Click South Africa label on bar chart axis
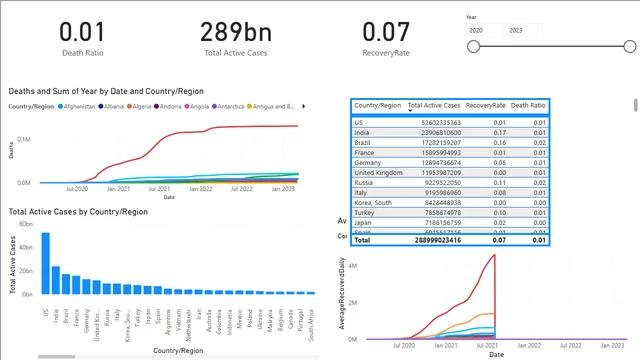 [x=311, y=325]
